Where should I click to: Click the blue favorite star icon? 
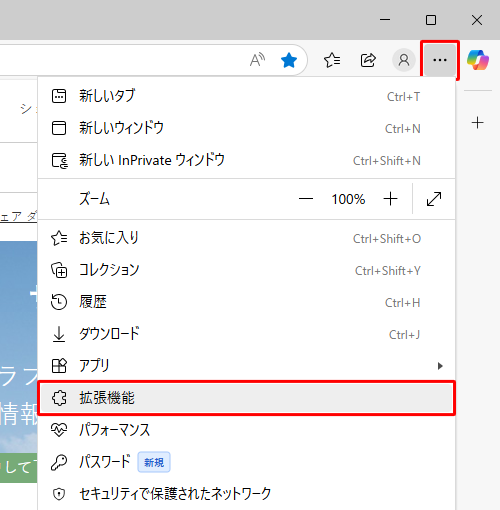(x=289, y=60)
